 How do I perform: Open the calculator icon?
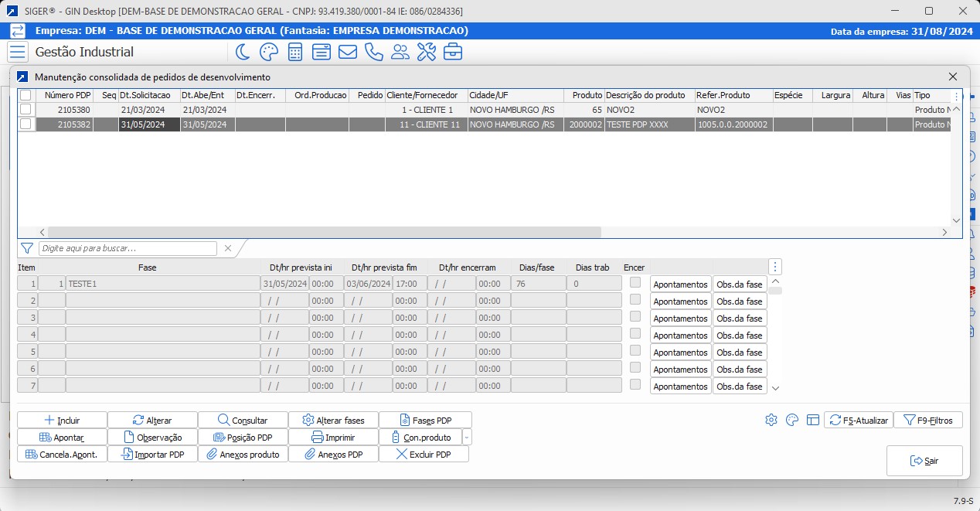(294, 51)
